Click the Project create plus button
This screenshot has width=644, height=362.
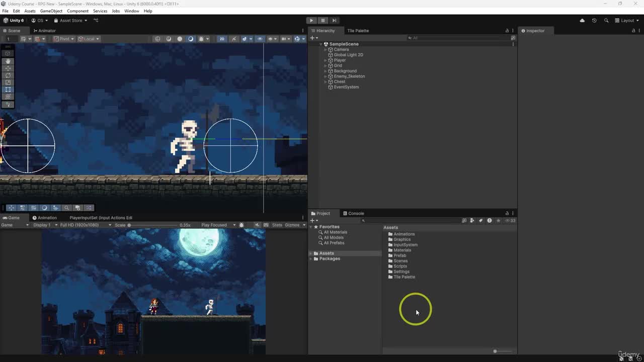(313, 221)
